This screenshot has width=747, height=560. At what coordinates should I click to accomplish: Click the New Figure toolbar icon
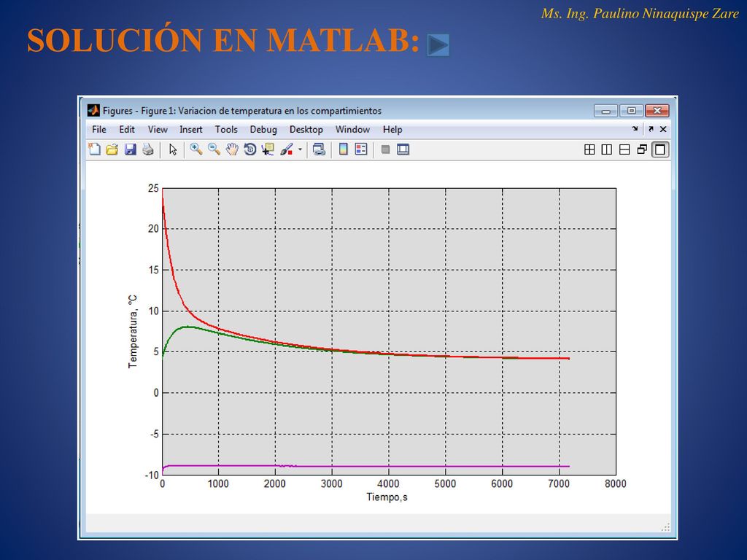94,149
